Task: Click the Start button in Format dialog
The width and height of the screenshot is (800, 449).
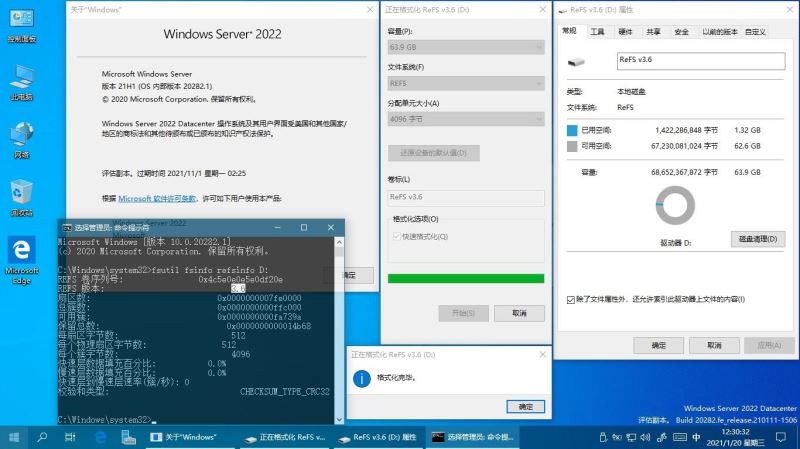Action: click(463, 313)
